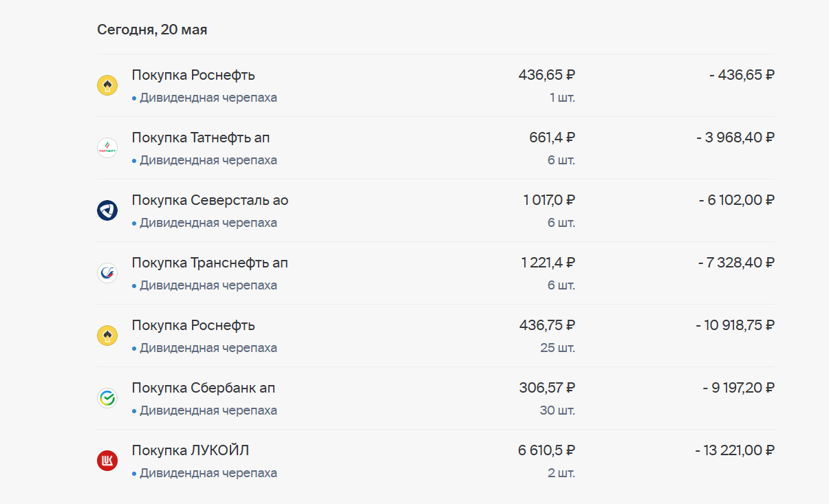The width and height of the screenshot is (829, 504).
Task: Click the quantity 30 шт.
Action: (x=558, y=410)
